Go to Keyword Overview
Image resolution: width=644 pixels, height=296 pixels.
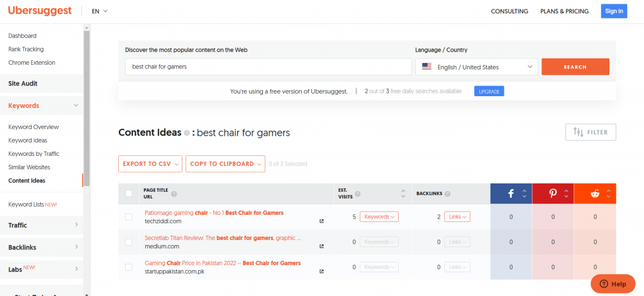pos(33,127)
